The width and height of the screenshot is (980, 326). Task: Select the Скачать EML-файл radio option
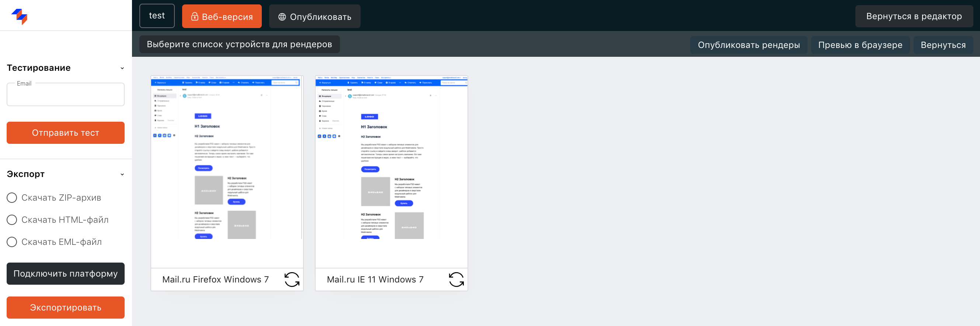point(12,242)
